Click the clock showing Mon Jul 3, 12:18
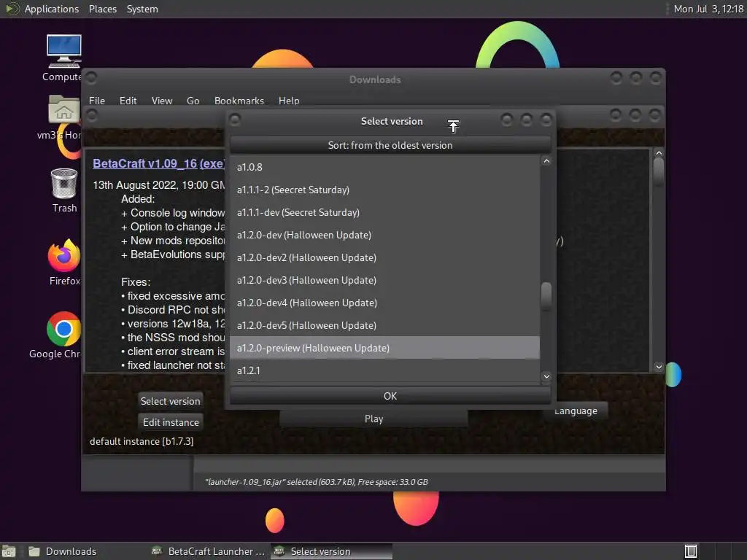 (708, 9)
